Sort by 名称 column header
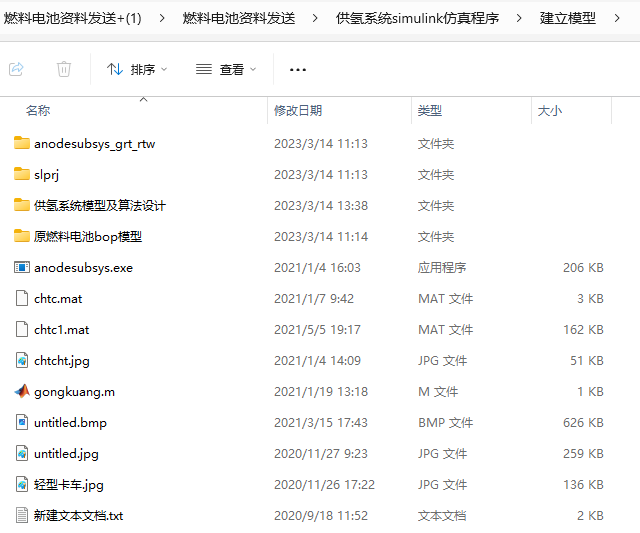640x533 pixels. pos(38,111)
